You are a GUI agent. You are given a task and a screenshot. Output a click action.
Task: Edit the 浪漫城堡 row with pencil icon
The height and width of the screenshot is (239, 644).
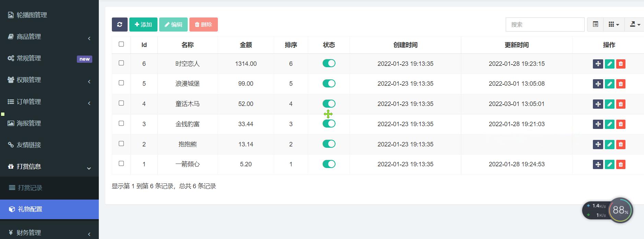tap(609, 84)
